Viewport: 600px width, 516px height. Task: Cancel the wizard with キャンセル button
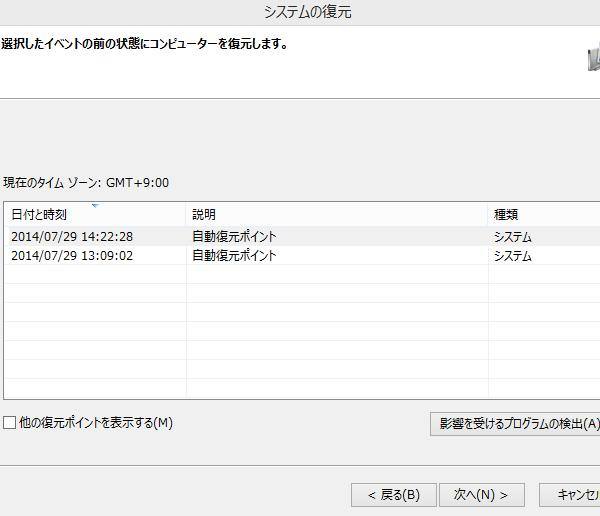[x=572, y=495]
